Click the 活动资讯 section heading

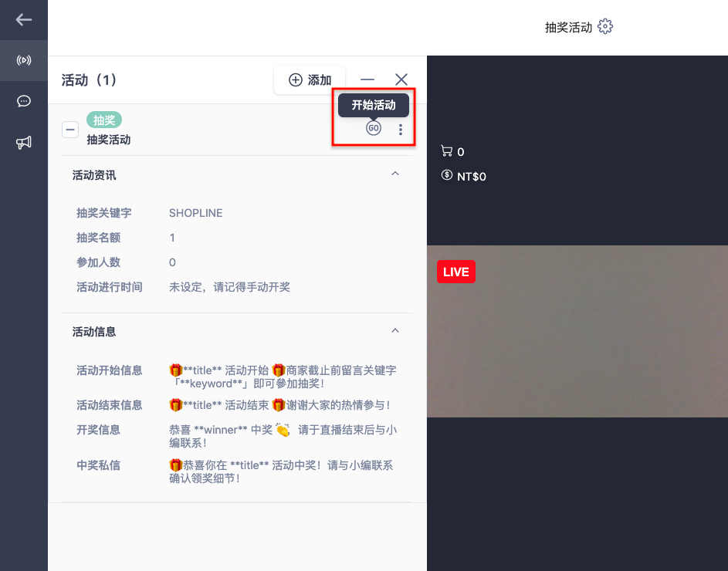(x=94, y=175)
